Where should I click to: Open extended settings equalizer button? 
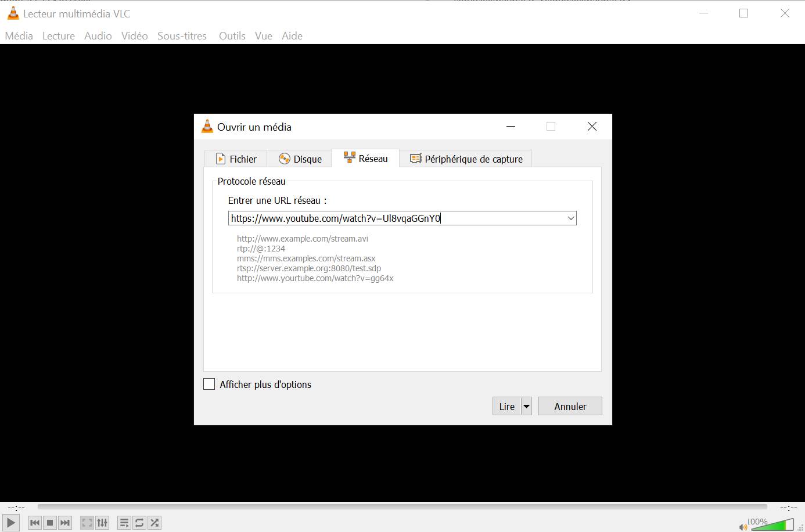102,523
